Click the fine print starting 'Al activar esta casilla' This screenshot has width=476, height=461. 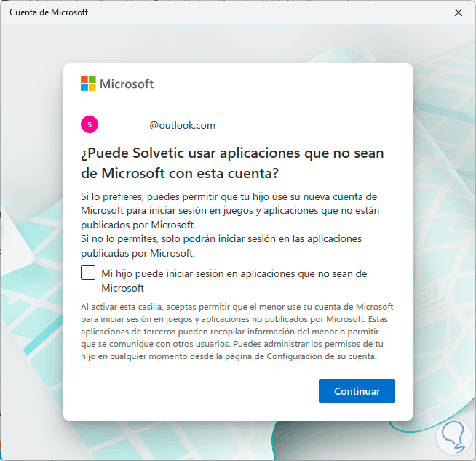[x=237, y=332]
